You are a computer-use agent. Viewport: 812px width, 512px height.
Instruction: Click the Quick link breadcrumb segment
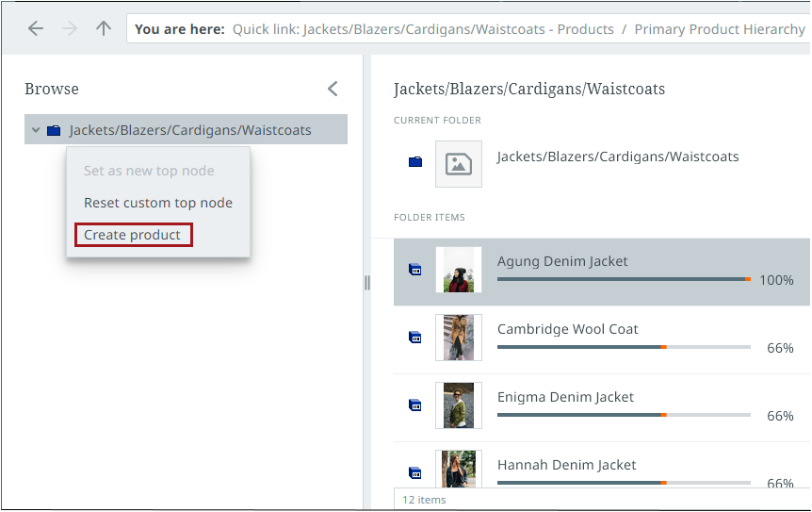[423, 29]
